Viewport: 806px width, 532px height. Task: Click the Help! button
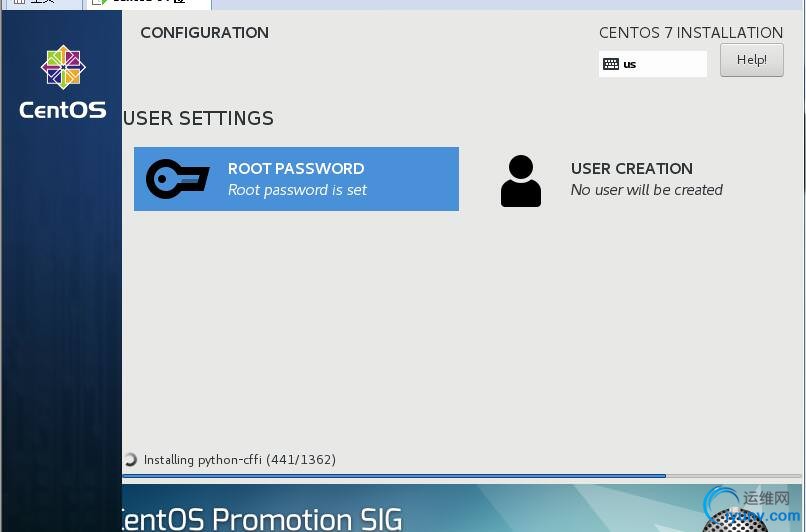[752, 60]
